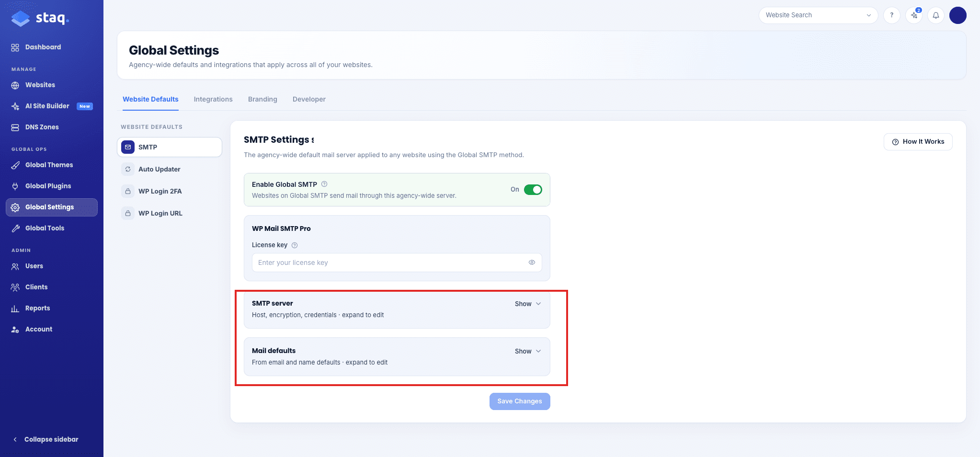Switch to the Developer tab
Screen dimensions: 980x457
309,99
